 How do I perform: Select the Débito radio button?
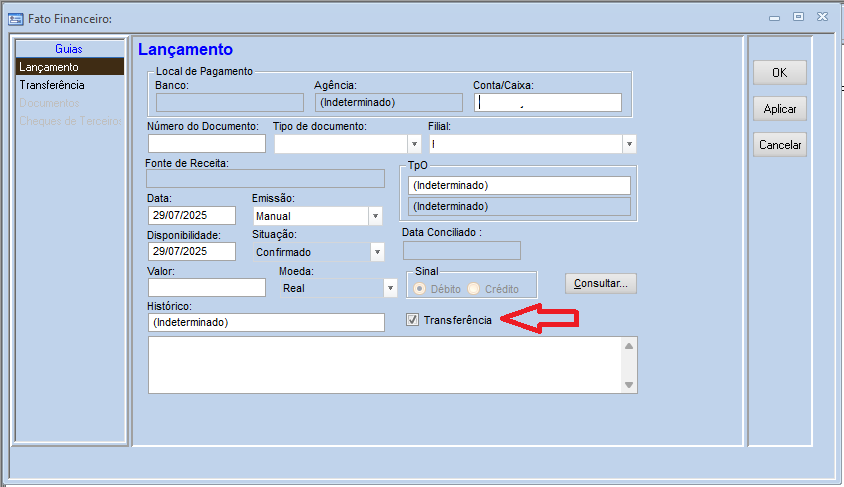tap(420, 289)
